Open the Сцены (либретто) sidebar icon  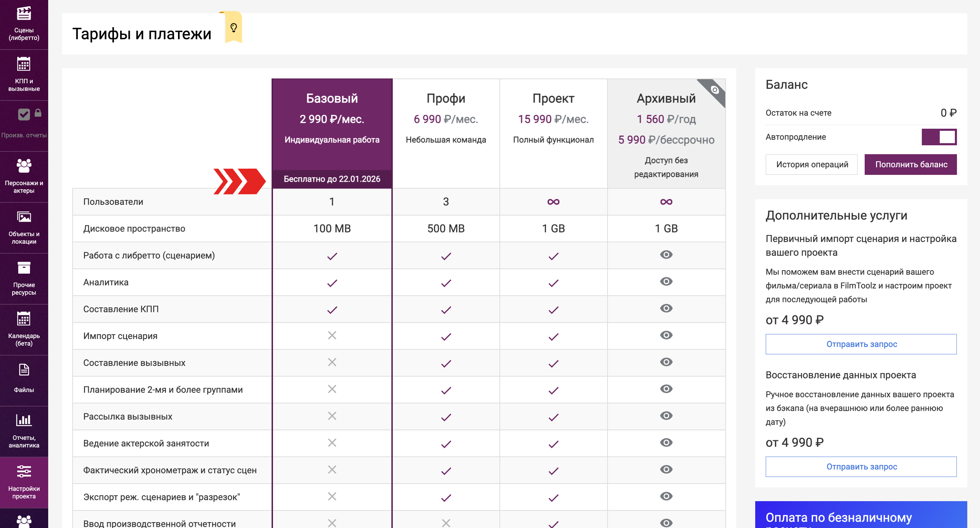[24, 24]
